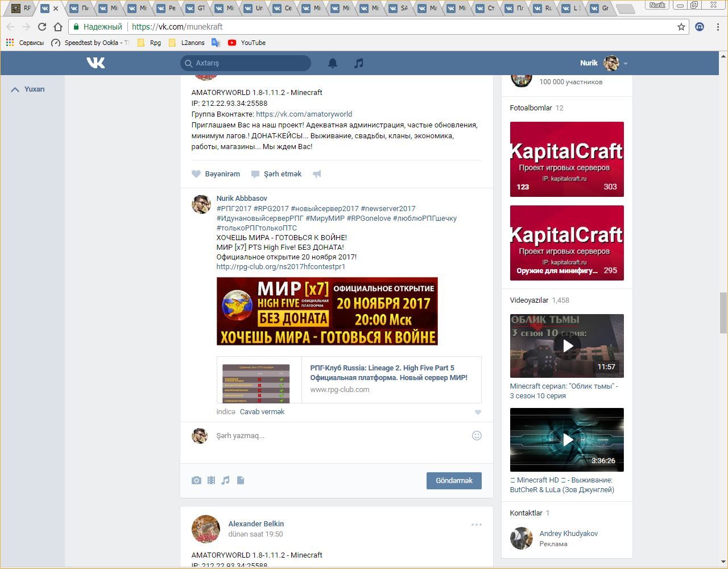
Task: Click the Cavab vermək reply link
Action: [262, 412]
